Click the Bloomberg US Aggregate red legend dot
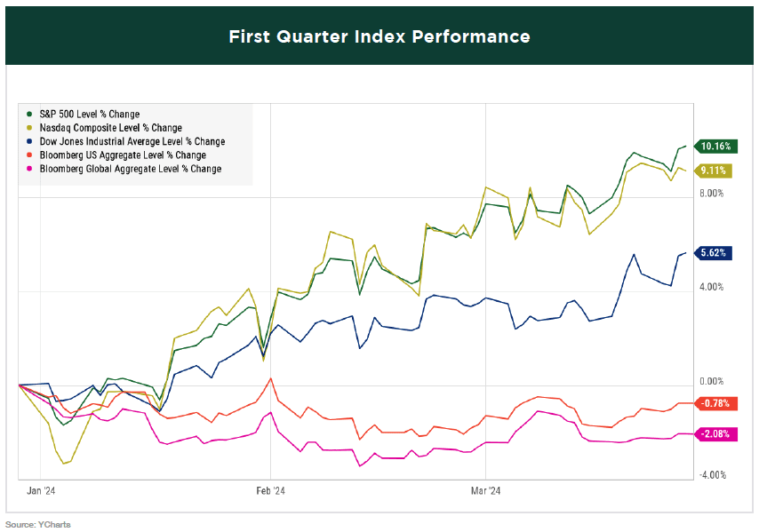This screenshot has width=759, height=532. pos(30,155)
